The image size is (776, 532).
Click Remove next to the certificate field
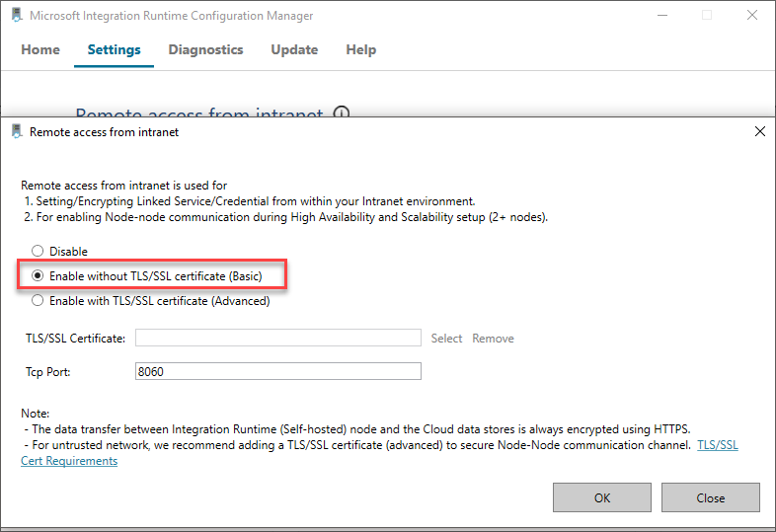(493, 339)
